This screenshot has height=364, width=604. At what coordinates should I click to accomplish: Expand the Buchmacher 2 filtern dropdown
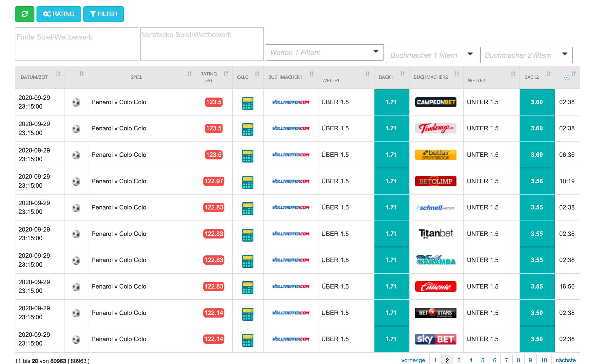pos(526,55)
